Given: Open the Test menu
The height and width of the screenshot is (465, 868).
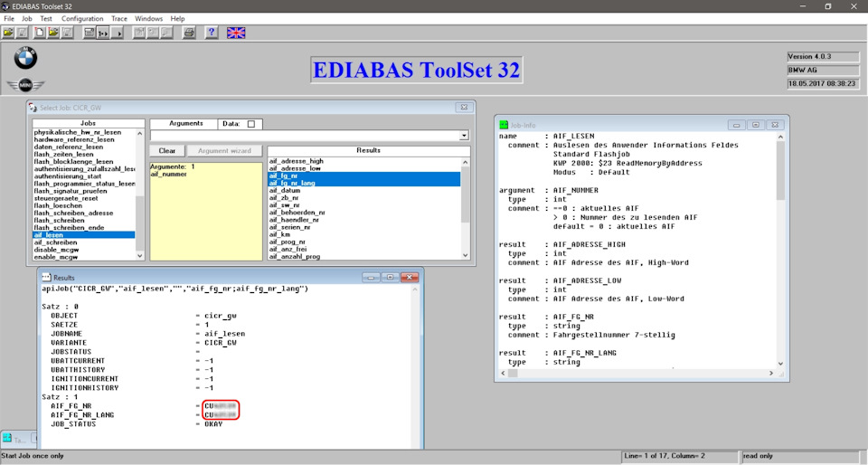Looking at the screenshot, I should [46, 18].
